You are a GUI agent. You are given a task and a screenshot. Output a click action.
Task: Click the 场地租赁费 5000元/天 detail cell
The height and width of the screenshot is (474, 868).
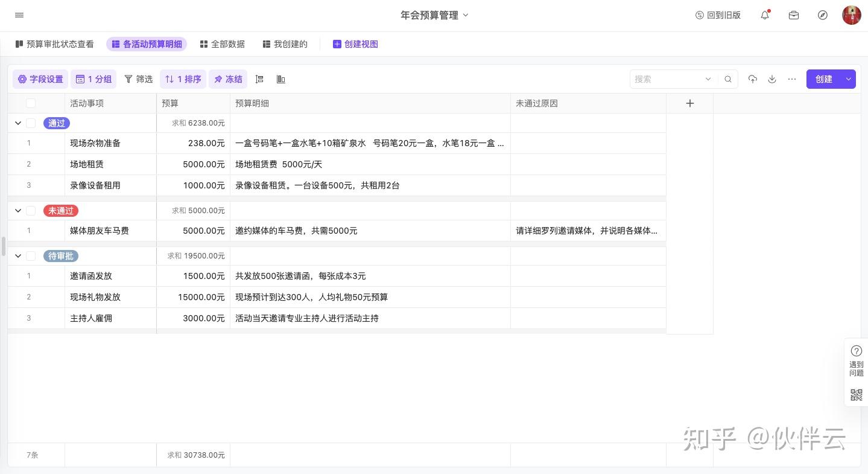point(370,164)
